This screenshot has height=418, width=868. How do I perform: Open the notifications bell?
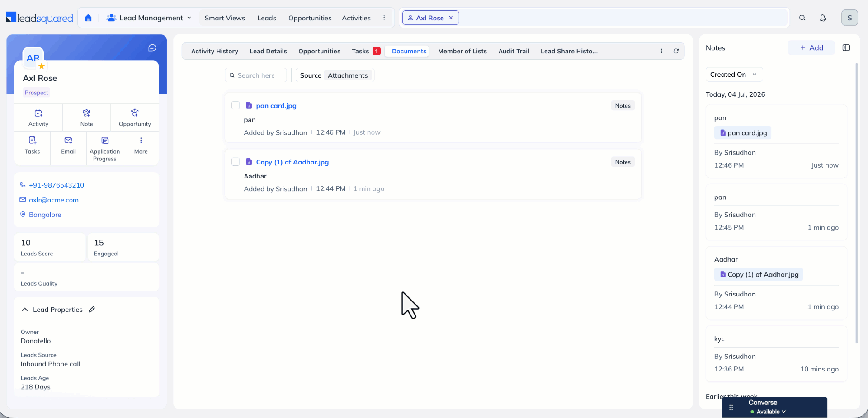coord(823,18)
